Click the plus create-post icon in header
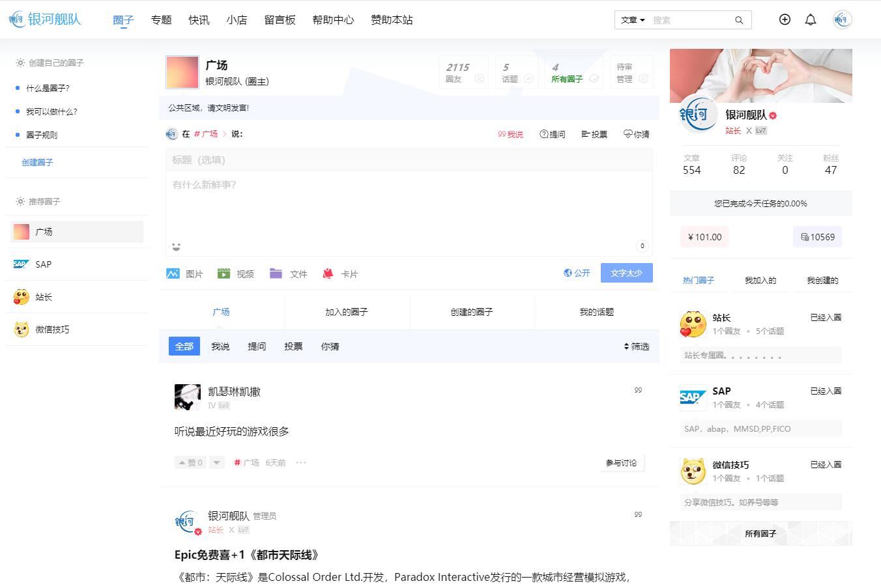881x588 pixels. [785, 20]
